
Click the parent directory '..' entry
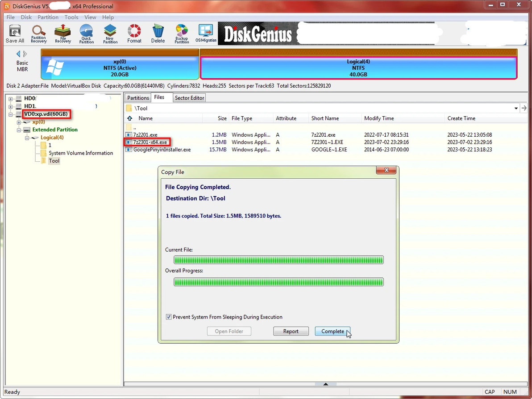click(135, 128)
